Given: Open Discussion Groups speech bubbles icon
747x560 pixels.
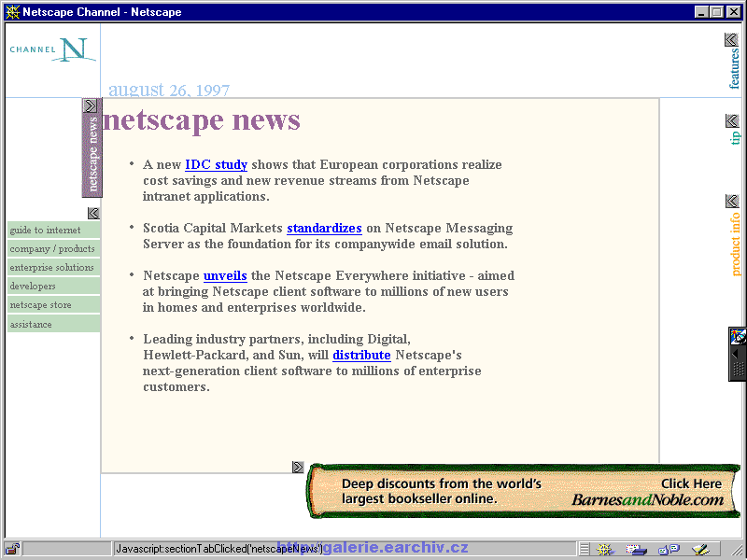Looking at the screenshot, I should point(669,550).
